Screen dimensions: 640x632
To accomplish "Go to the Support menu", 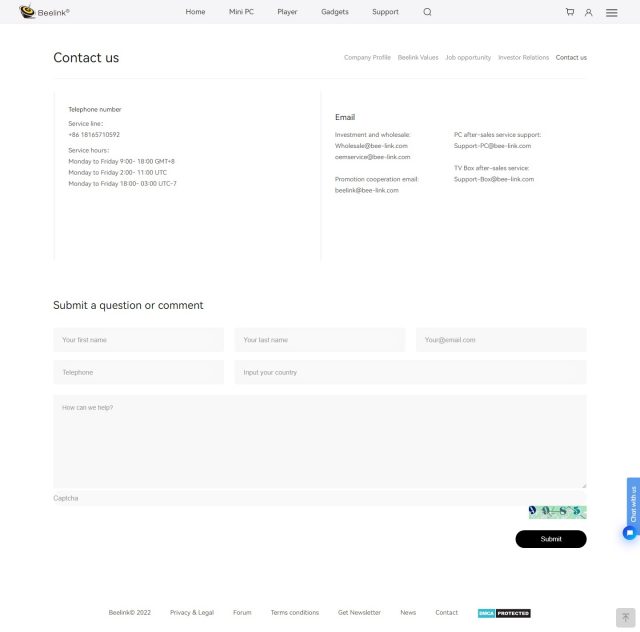I will pos(385,12).
